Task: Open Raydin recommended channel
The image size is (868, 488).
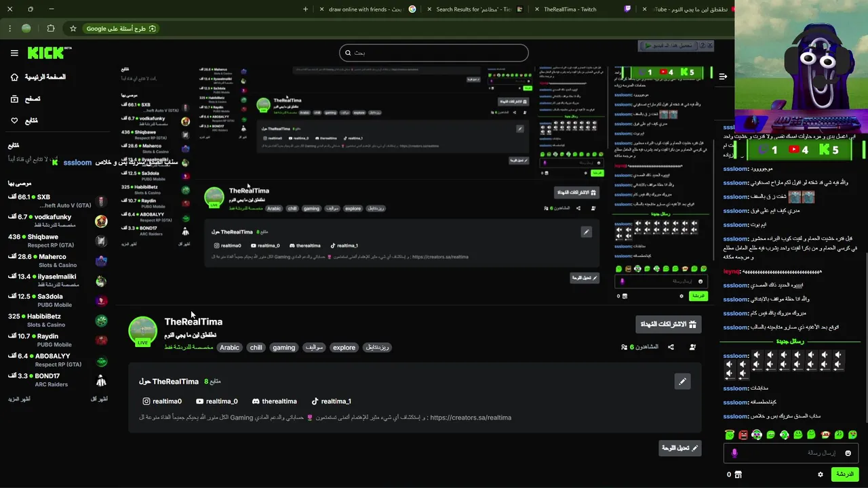Action: [x=58, y=340]
